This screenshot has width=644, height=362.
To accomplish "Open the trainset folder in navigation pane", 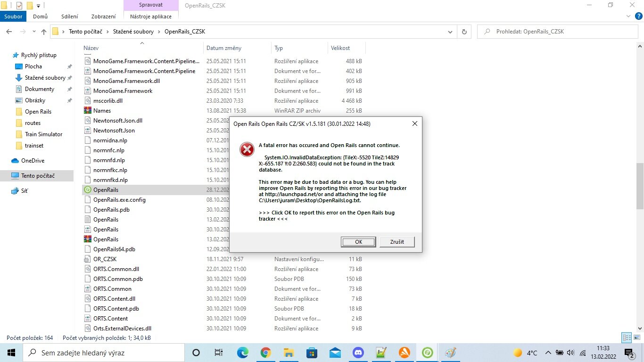I will point(35,146).
